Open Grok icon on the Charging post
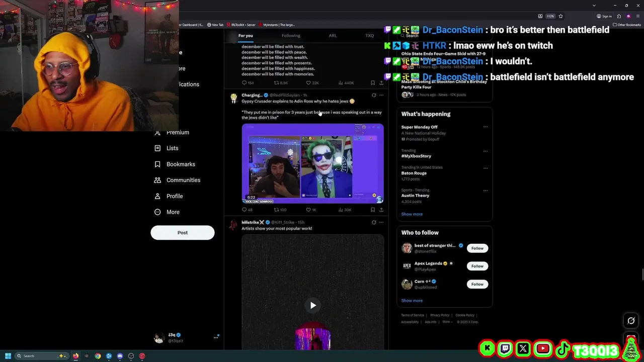 (373, 95)
